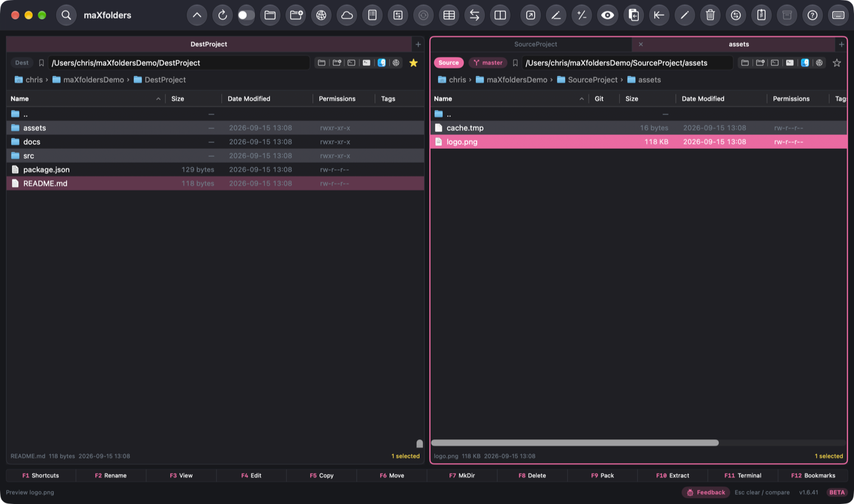Select the docs folder row
The height and width of the screenshot is (504, 854).
[215, 141]
